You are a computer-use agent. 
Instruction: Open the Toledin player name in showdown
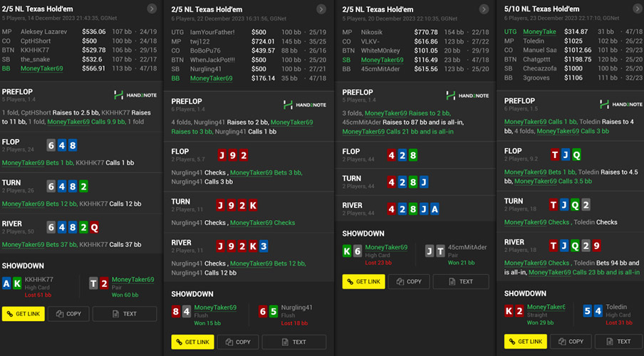click(x=616, y=307)
